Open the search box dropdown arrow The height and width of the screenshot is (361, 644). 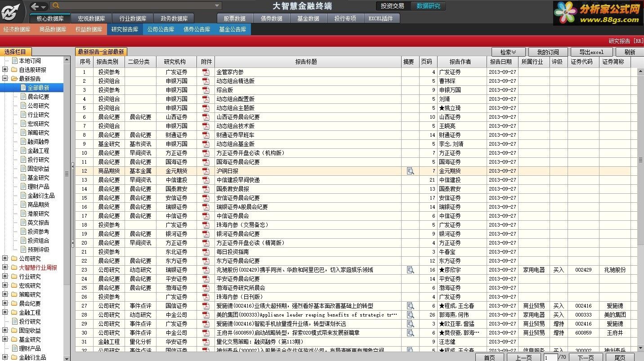(x=218, y=6)
